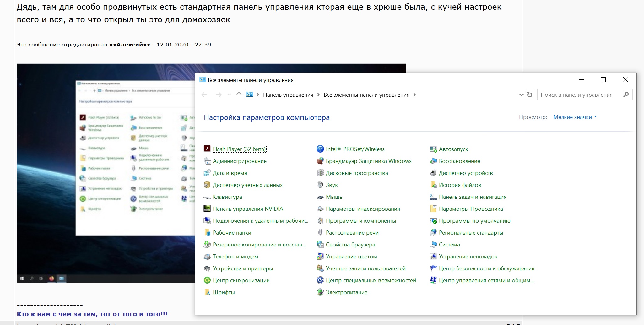The height and width of the screenshot is (325, 644).
Task: Click the Телефон и модем icon
Action: coord(207,256)
